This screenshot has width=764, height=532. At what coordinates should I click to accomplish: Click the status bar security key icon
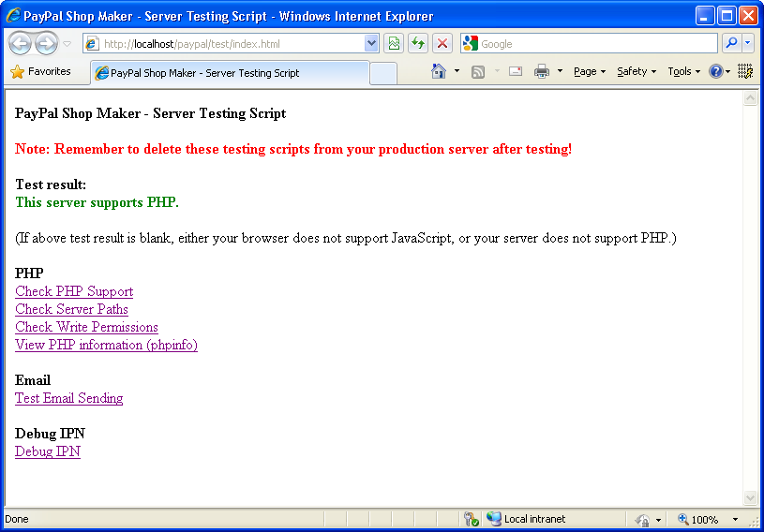tap(471, 519)
